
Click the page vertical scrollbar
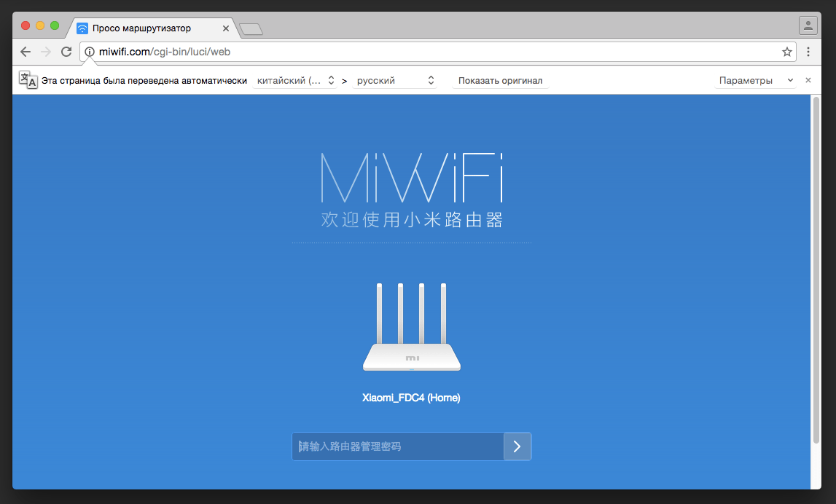click(816, 269)
